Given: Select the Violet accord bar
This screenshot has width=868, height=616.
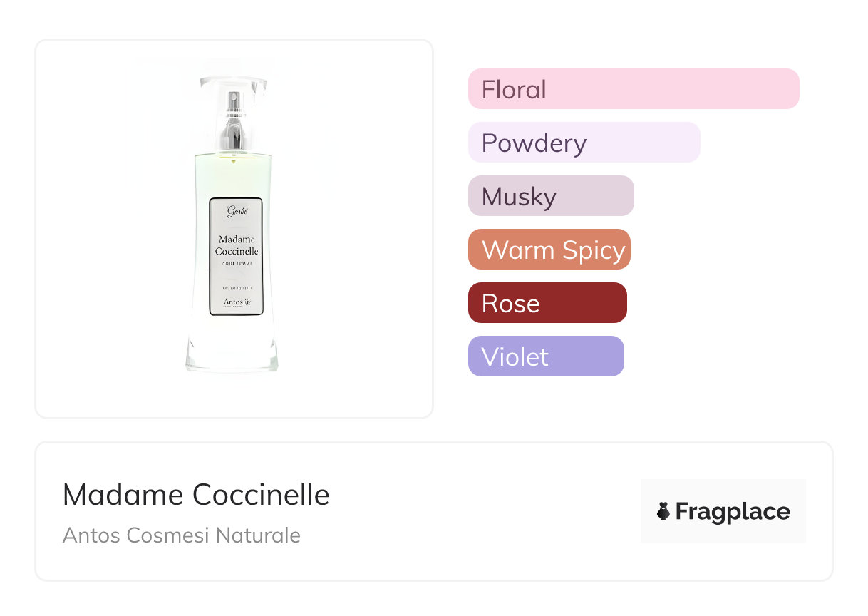Looking at the screenshot, I should coord(545,356).
